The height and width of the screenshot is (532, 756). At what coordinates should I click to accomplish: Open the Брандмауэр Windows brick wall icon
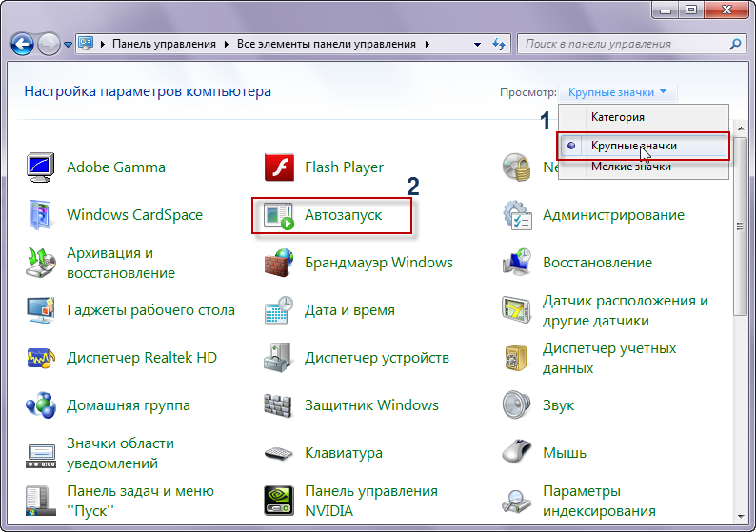pyautogui.click(x=279, y=263)
